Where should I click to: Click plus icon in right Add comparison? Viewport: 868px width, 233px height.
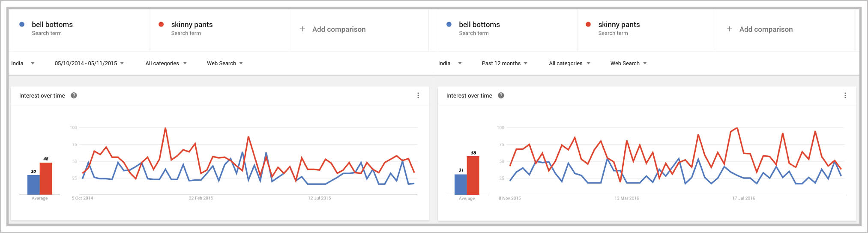point(729,29)
